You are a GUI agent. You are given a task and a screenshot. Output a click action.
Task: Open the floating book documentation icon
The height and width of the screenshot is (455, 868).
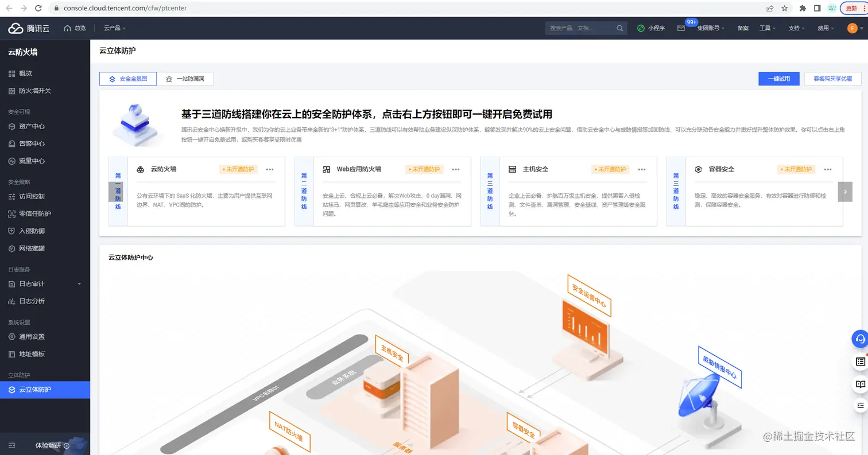click(860, 384)
